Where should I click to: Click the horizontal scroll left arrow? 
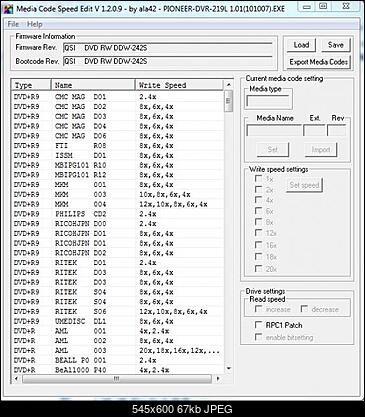(x=16, y=379)
